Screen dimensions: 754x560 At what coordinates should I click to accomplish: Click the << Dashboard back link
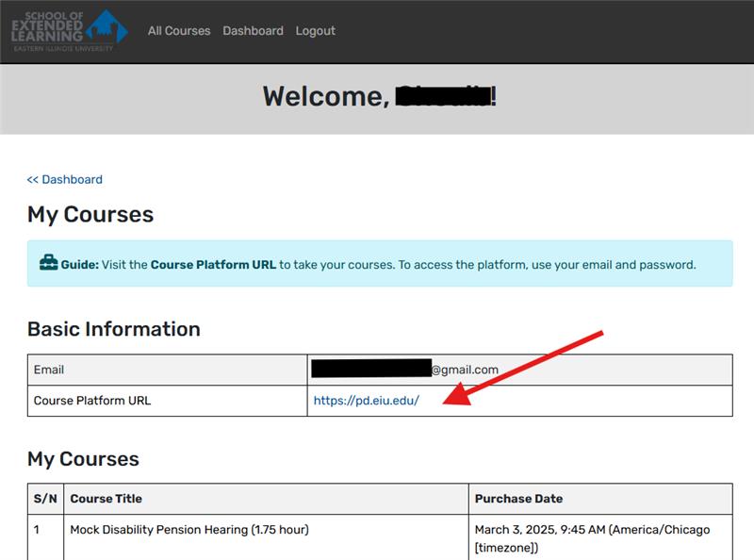(64, 179)
